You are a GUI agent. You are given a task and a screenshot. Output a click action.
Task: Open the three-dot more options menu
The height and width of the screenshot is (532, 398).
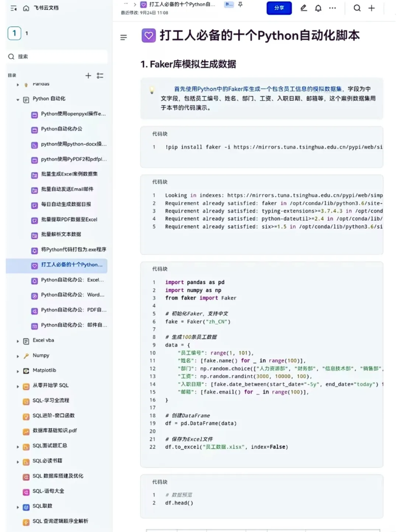pos(332,8)
